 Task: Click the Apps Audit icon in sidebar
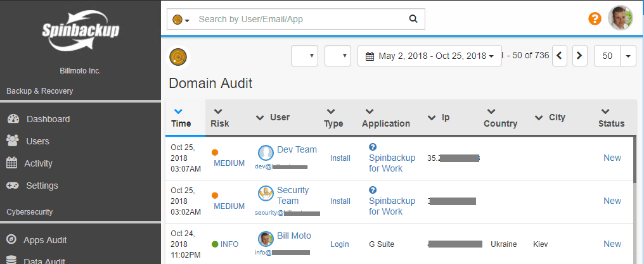click(x=11, y=240)
